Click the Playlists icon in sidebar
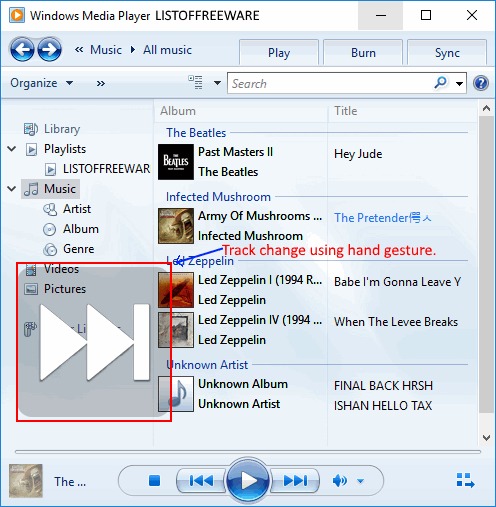 [x=31, y=149]
